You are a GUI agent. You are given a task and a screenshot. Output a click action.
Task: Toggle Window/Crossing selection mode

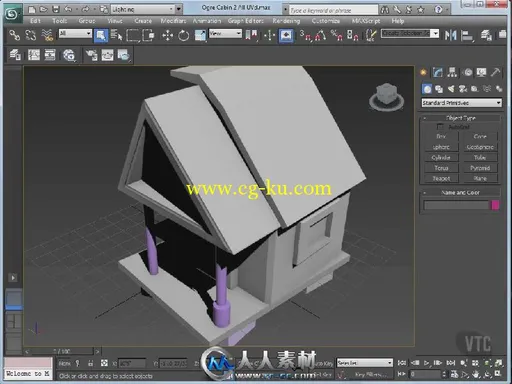[148, 35]
